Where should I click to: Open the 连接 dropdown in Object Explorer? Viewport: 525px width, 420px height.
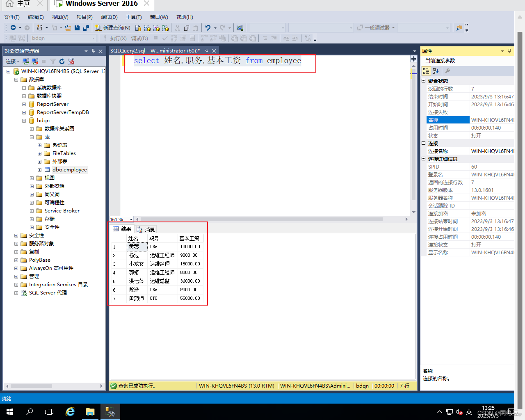coord(12,61)
